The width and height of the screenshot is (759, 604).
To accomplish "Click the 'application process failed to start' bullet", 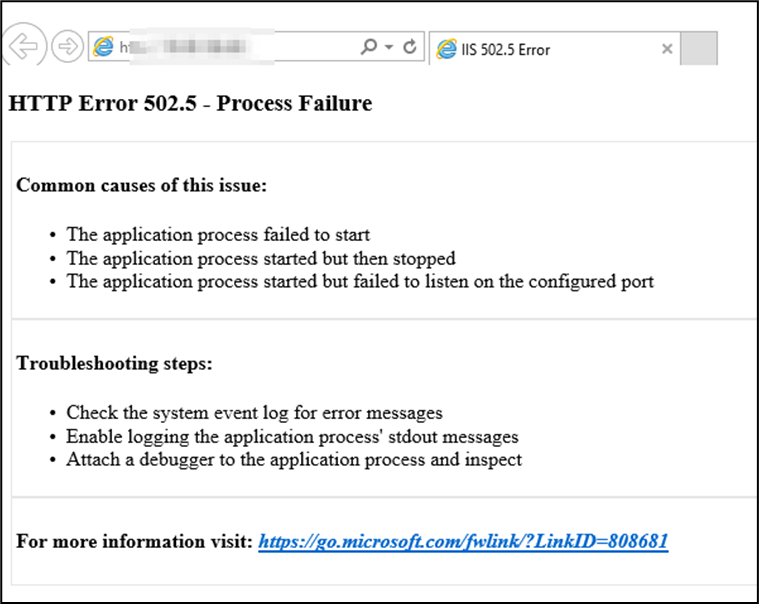I will pos(218,235).
